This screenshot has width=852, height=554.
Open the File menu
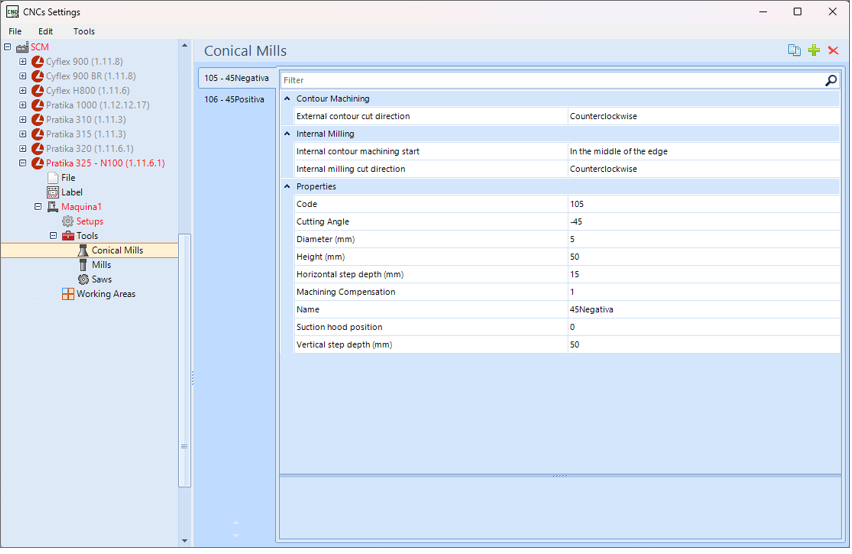tap(15, 32)
